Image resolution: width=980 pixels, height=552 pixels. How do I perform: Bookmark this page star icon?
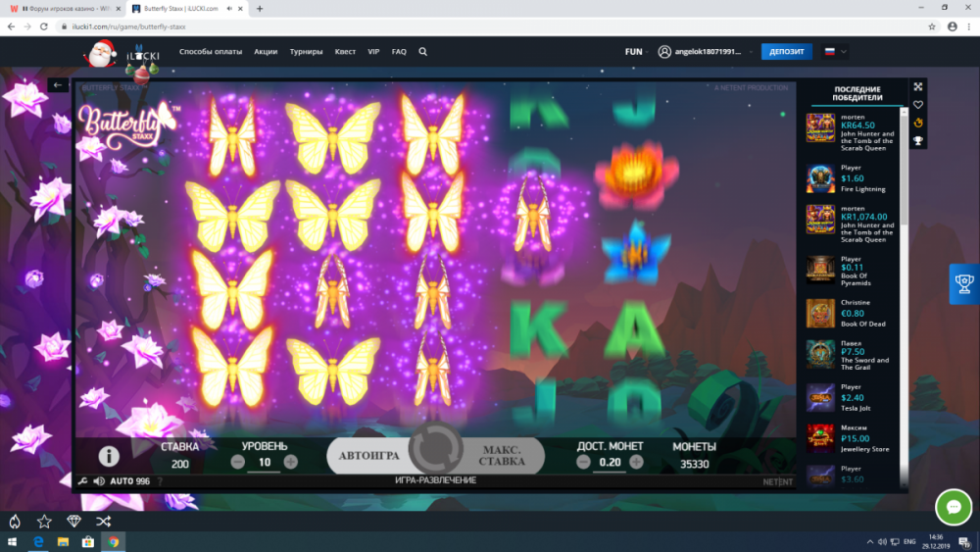(932, 26)
